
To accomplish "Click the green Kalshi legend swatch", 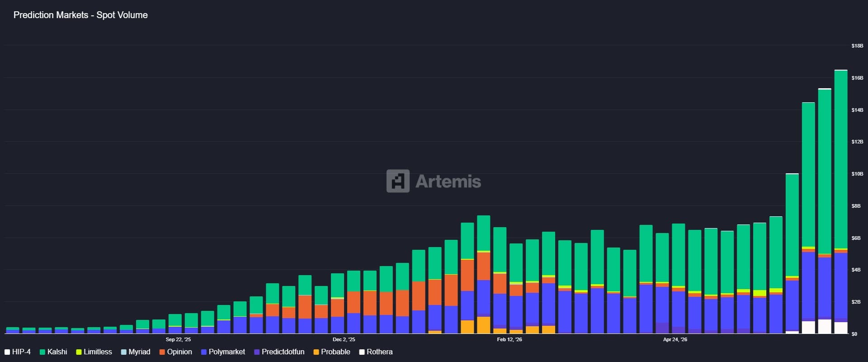I will click(x=42, y=352).
